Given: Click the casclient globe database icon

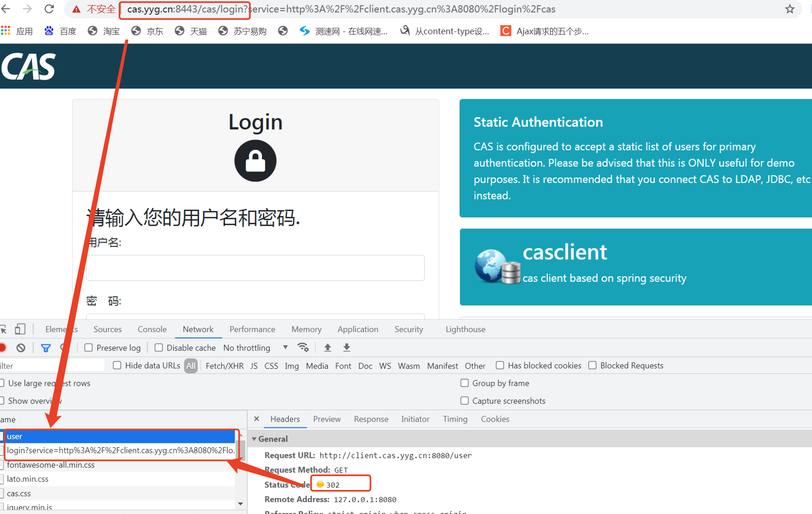Looking at the screenshot, I should (497, 267).
